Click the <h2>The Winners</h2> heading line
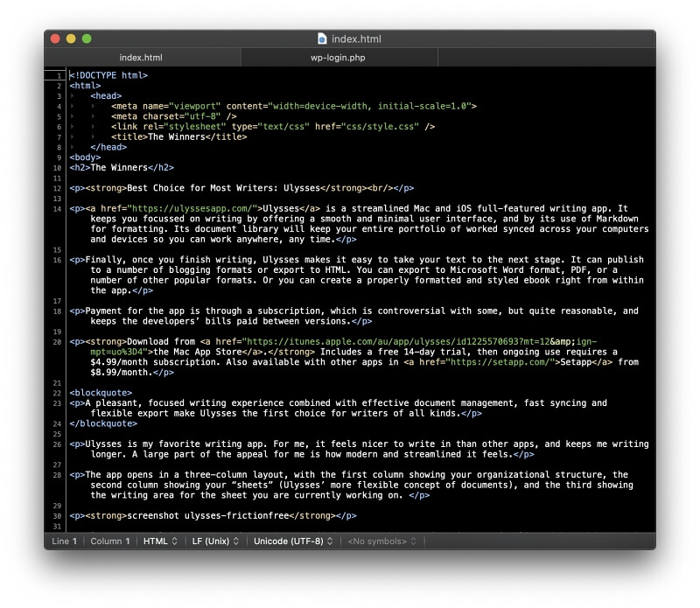 122,168
